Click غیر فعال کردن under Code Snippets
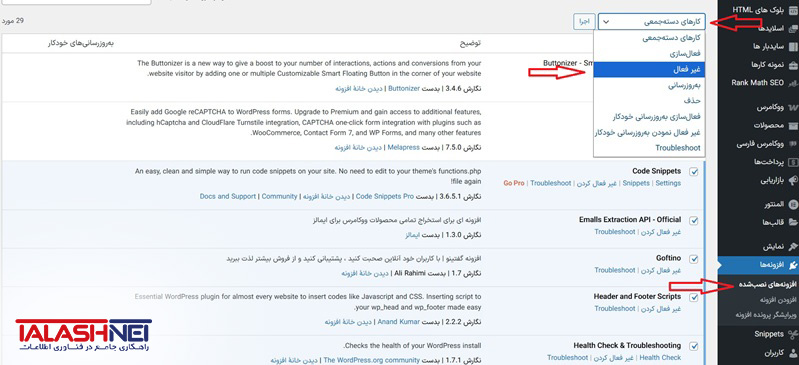This screenshot has width=799, height=365. point(597,183)
